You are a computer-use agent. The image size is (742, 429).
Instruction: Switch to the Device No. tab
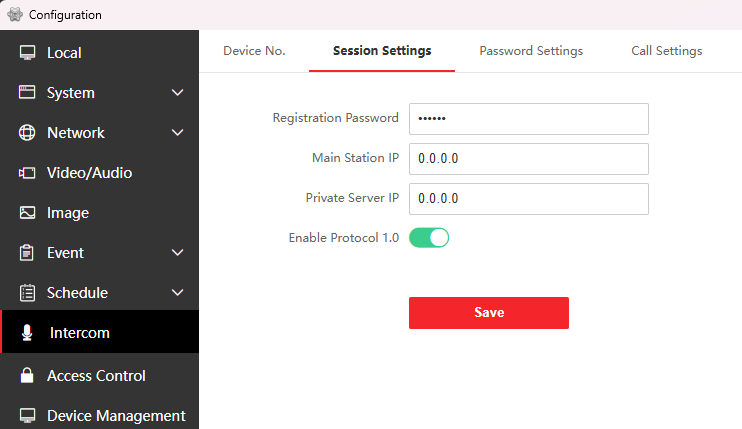(254, 51)
